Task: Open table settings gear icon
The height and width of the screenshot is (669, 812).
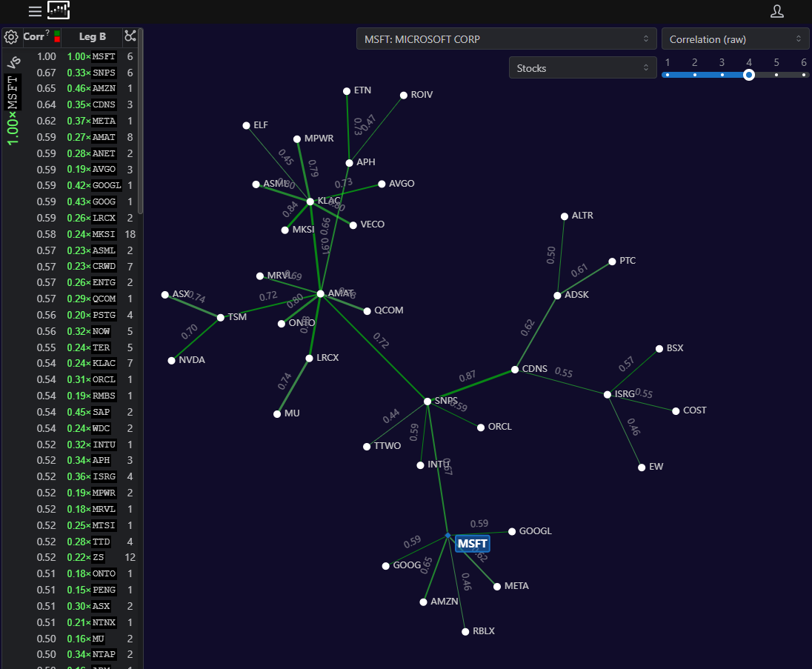Action: pos(11,37)
